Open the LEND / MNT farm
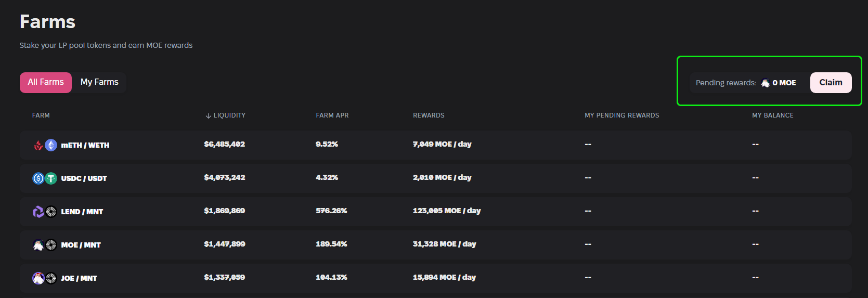 (82, 212)
